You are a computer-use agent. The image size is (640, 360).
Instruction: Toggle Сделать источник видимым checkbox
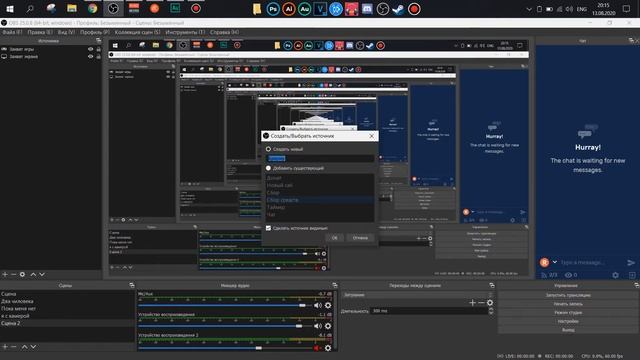click(268, 228)
